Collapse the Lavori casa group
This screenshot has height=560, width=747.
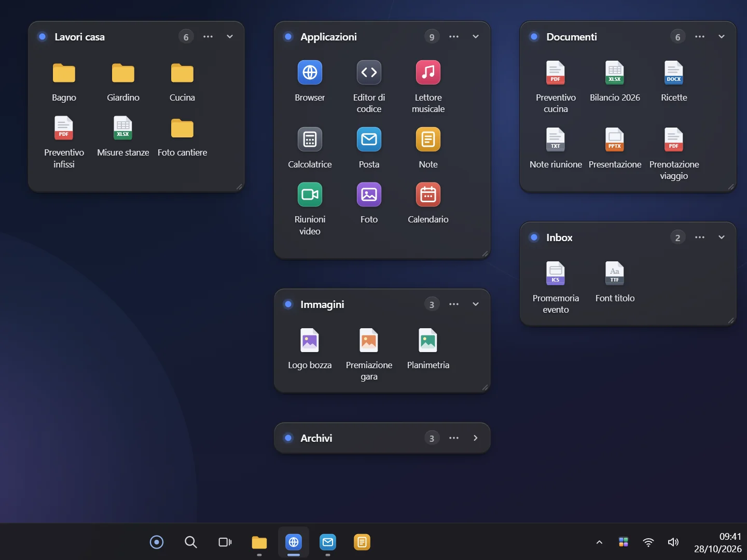(x=230, y=37)
